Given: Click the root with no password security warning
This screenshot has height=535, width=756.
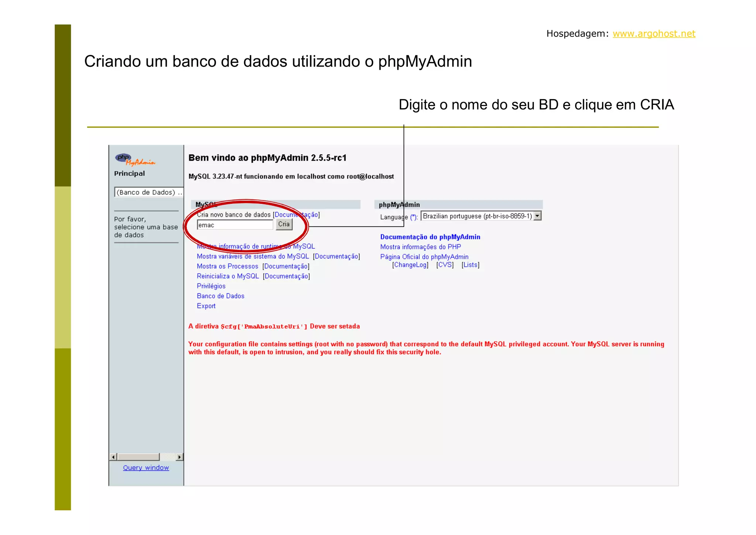Looking at the screenshot, I should tap(426, 348).
